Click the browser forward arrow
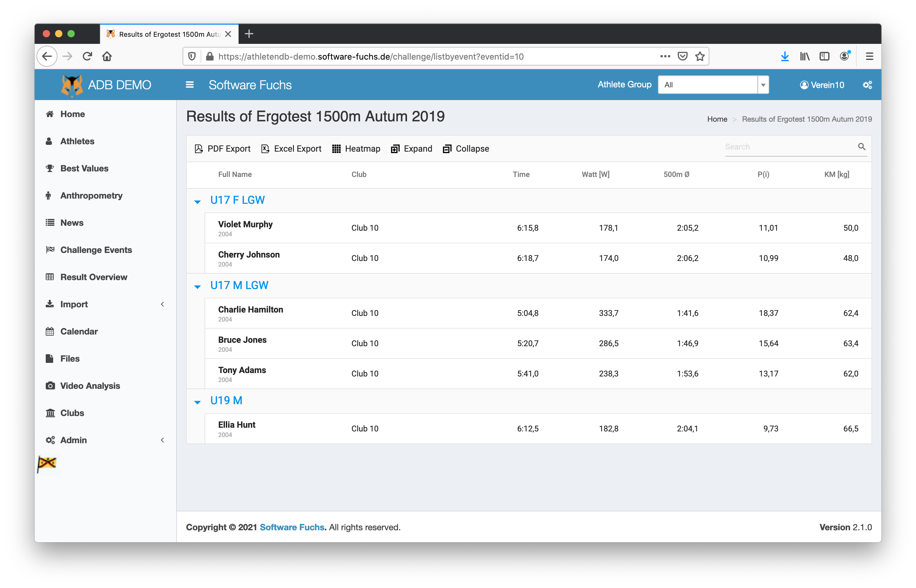This screenshot has height=588, width=916. coord(67,57)
